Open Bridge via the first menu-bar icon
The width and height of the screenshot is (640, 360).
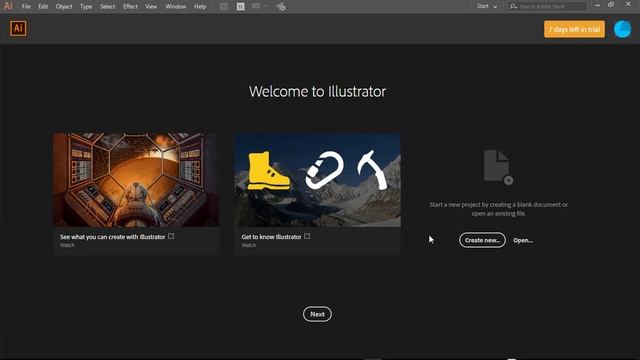pos(224,7)
